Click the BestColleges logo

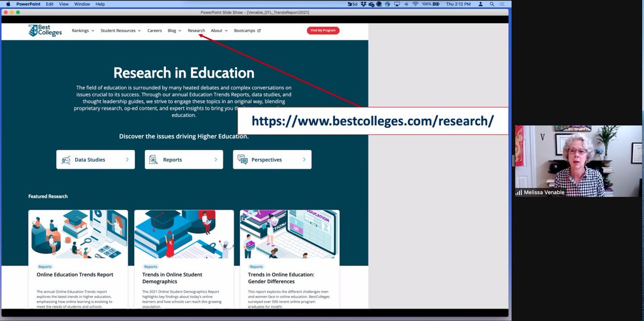pos(45,31)
